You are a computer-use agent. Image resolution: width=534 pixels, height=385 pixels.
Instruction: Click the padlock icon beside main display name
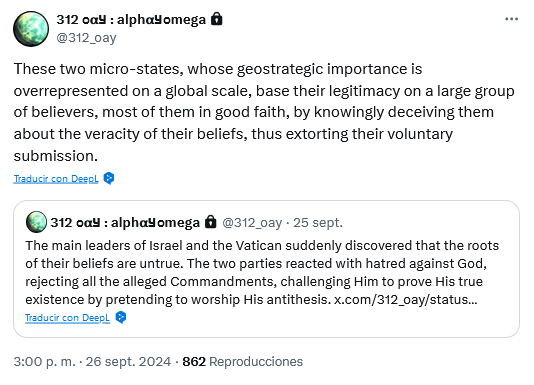[x=217, y=19]
